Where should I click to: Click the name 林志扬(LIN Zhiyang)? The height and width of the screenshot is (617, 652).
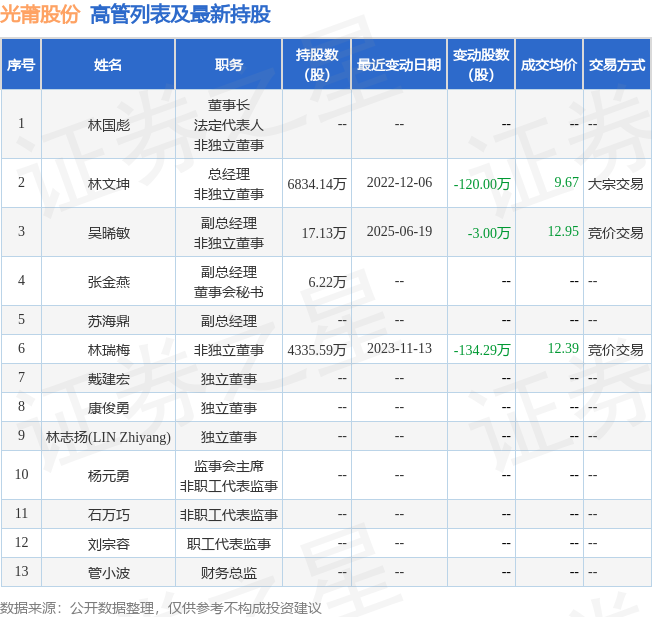[108, 437]
